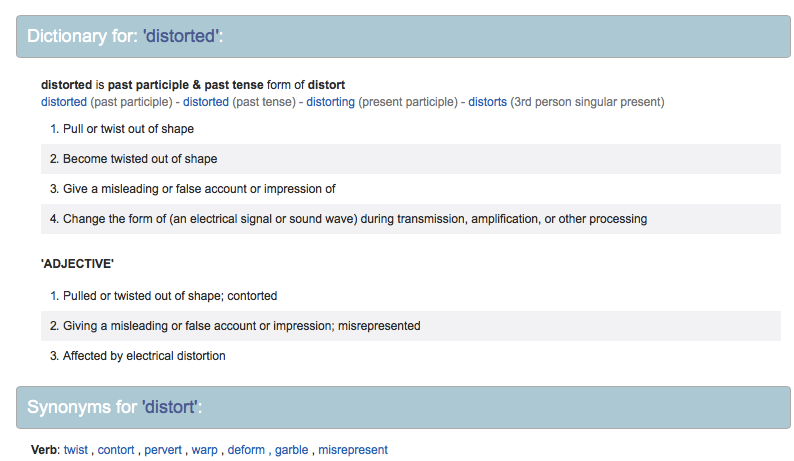Click the 'misrepresent' synonym link
This screenshot has height=461, width=794.
pyautogui.click(x=353, y=450)
